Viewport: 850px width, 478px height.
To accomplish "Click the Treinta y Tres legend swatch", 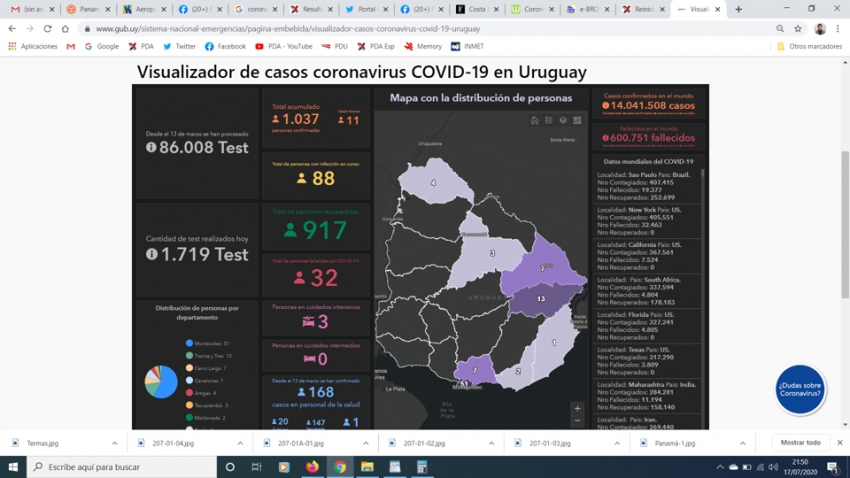I will tap(189, 356).
